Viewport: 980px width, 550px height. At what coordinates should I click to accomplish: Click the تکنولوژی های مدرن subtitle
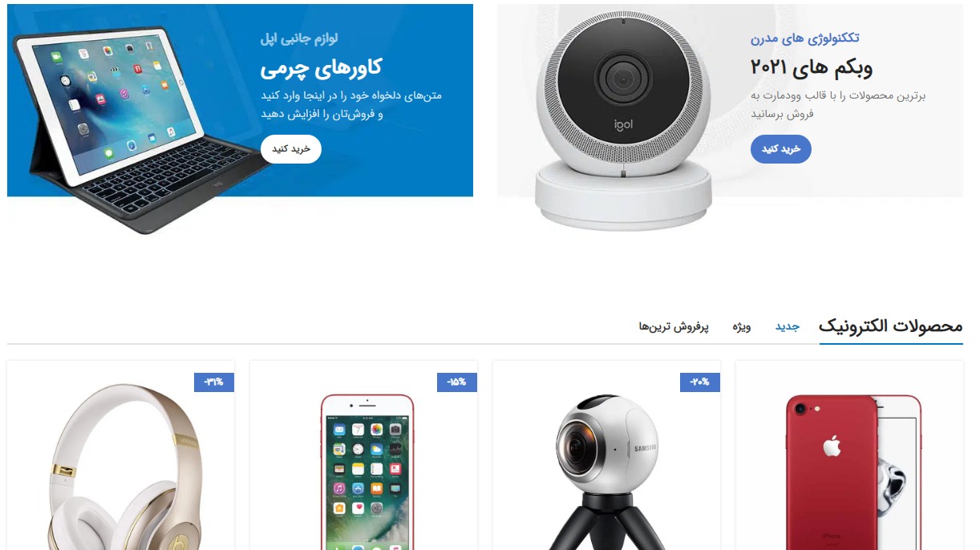[805, 38]
